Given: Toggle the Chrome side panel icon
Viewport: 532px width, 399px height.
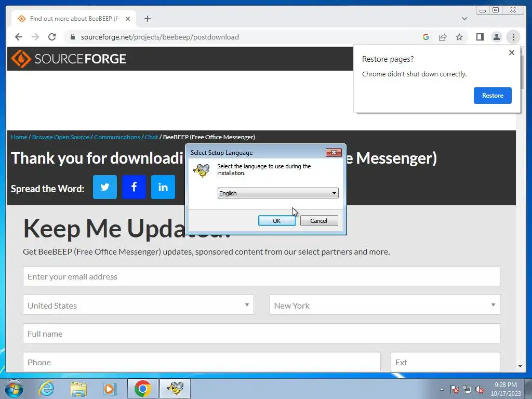Looking at the screenshot, I should (480, 37).
